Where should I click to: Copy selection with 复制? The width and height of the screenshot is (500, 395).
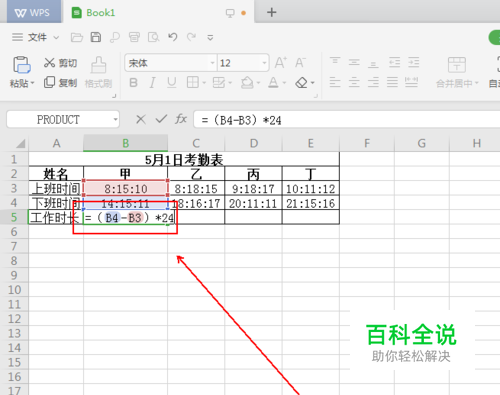click(60, 82)
